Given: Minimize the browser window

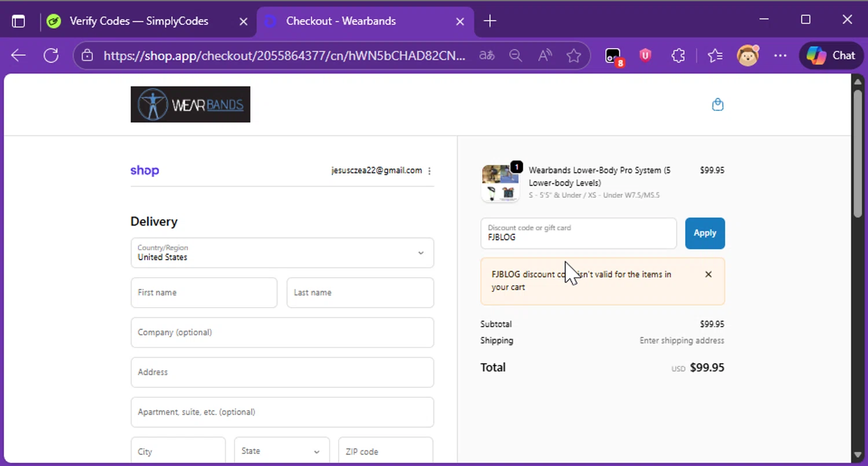Looking at the screenshot, I should pos(764,20).
